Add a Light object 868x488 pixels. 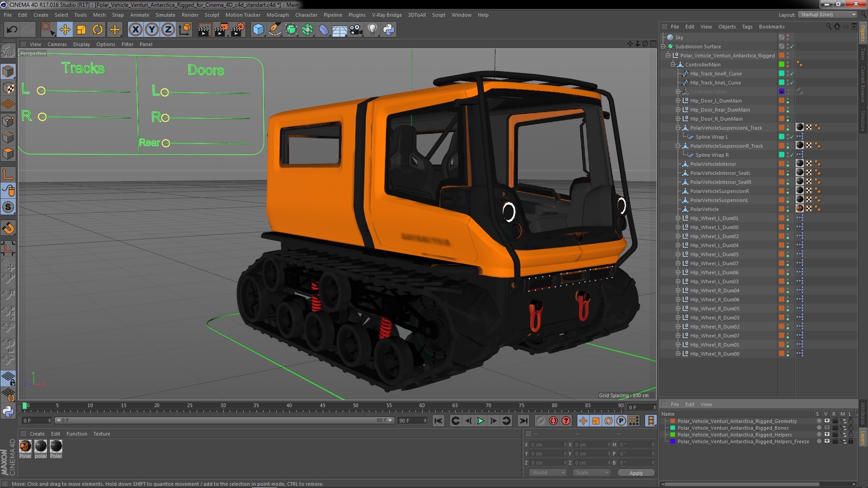(372, 30)
